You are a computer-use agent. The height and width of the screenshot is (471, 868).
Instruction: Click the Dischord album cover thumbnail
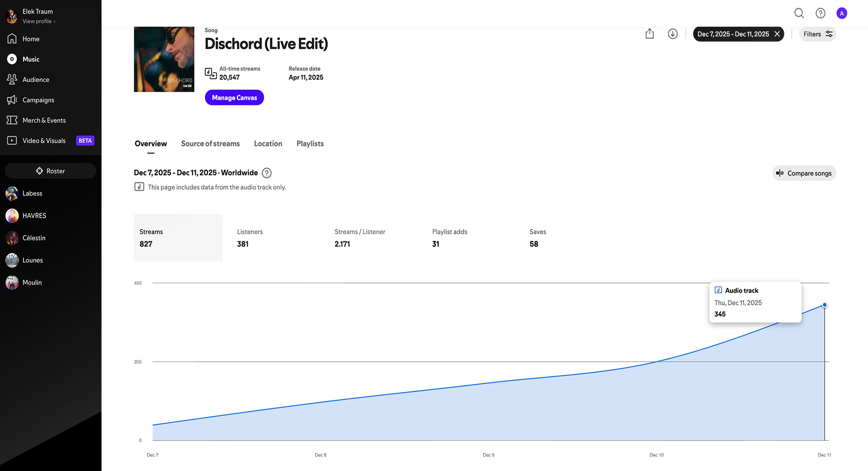point(164,59)
